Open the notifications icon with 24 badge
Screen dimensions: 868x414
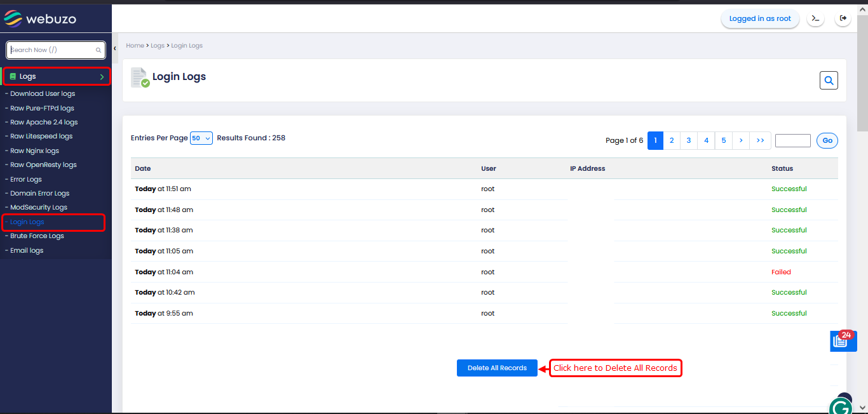point(843,341)
